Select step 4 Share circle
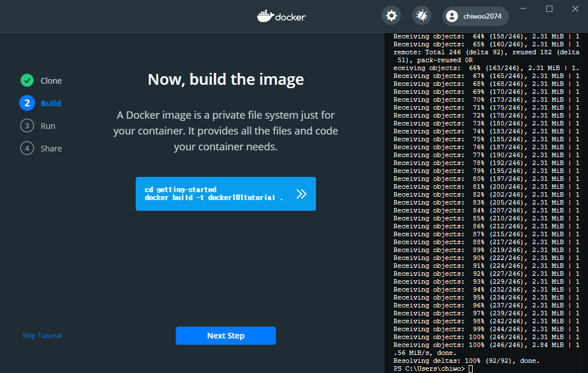The width and height of the screenshot is (588, 373). click(27, 149)
